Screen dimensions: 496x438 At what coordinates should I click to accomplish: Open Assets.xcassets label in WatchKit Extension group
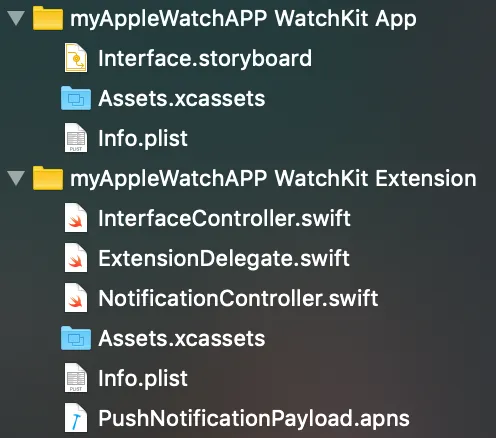click(x=182, y=338)
